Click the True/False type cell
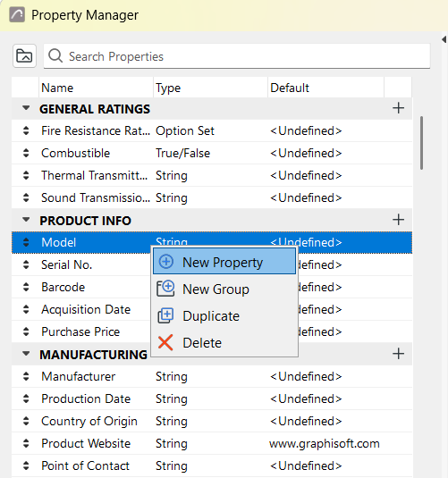The image size is (448, 478). 182,153
